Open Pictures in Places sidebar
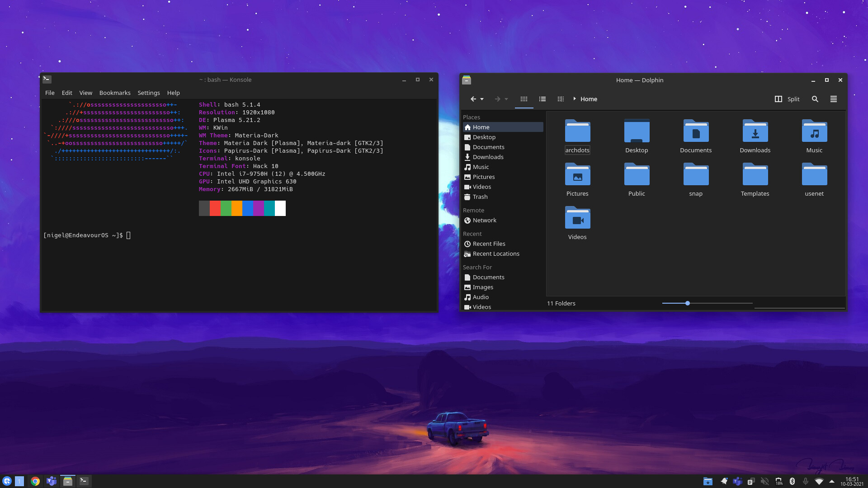Screen dimensions: 868x488 click(x=503, y=177)
